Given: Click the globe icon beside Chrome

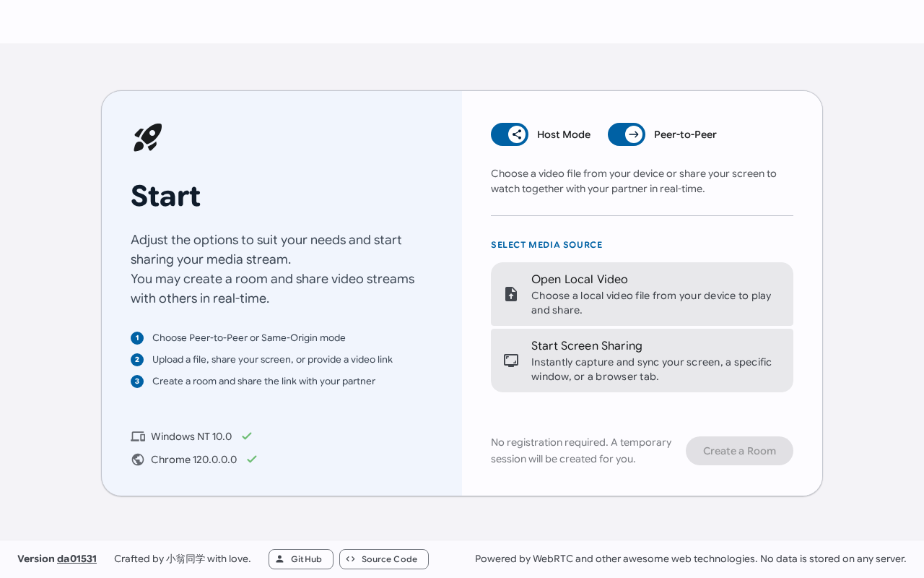Looking at the screenshot, I should (x=138, y=460).
